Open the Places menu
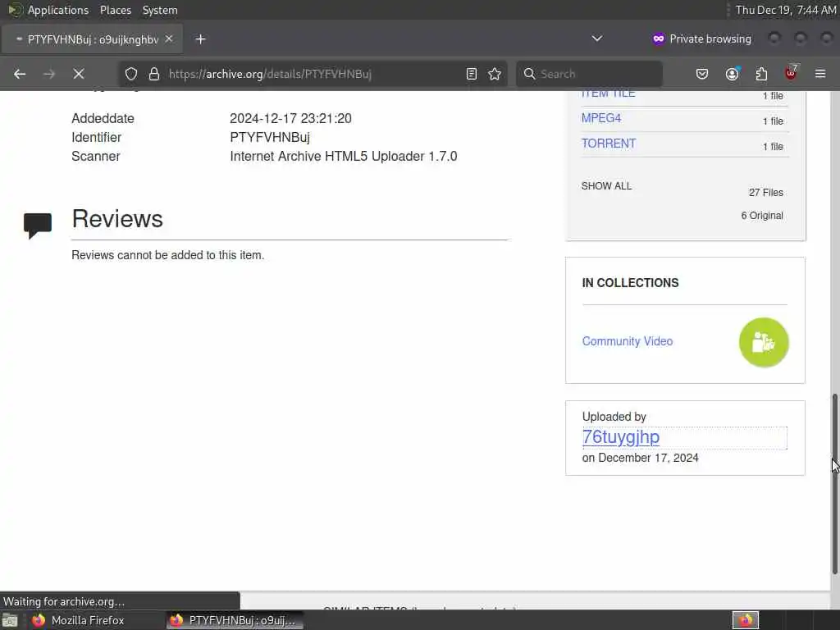Image resolution: width=840 pixels, height=630 pixels. point(116,10)
